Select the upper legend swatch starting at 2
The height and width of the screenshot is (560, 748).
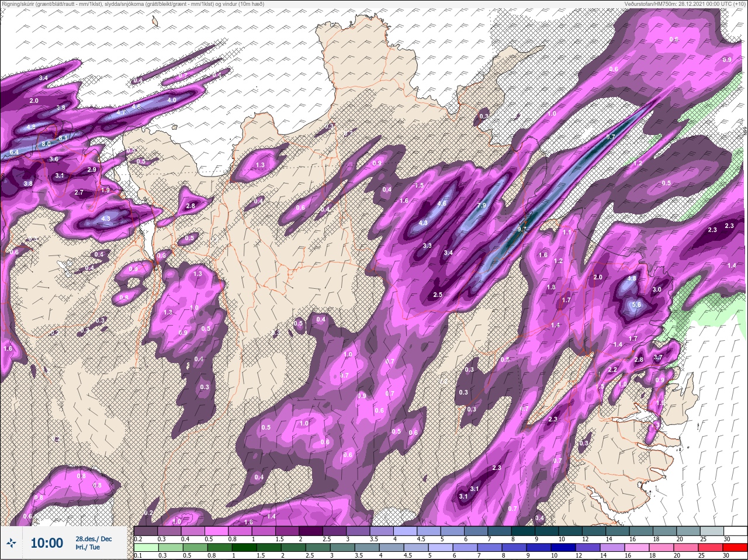point(311,531)
